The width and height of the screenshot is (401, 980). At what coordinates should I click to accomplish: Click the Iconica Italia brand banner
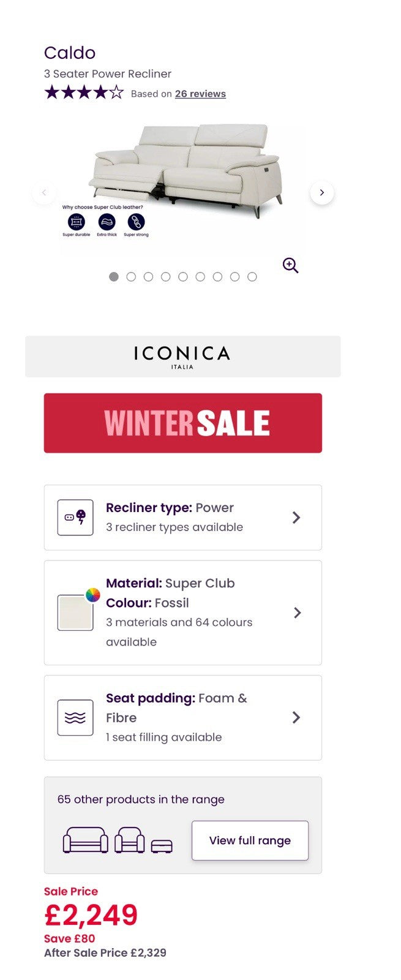182,356
